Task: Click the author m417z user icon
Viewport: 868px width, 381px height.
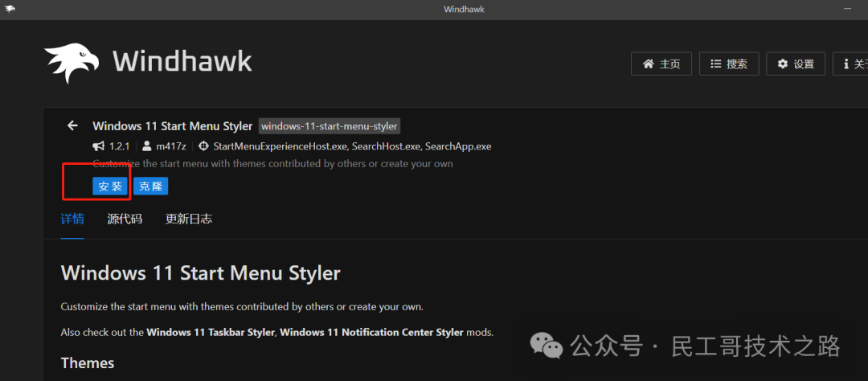Action: [x=147, y=146]
